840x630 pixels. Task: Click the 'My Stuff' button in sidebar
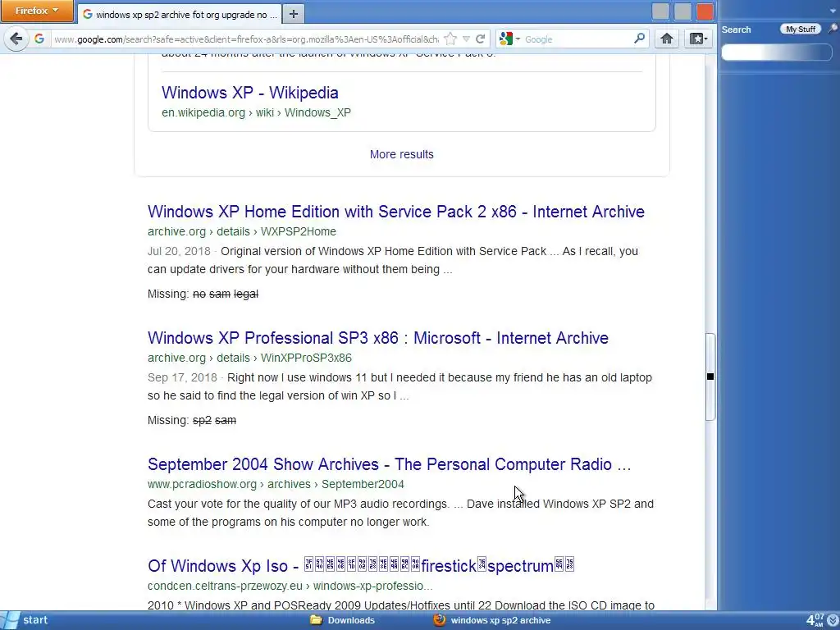pyautogui.click(x=801, y=29)
